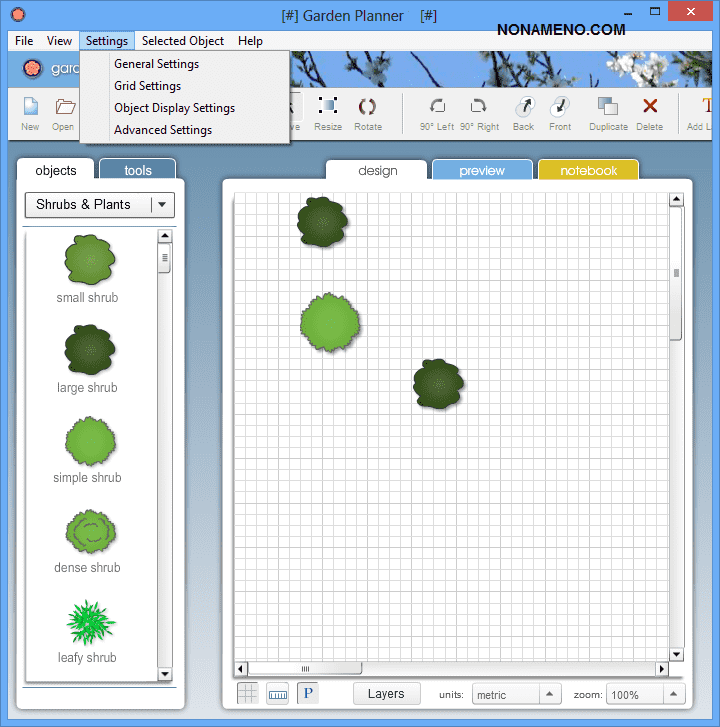720x727 pixels.
Task: Rotate object 90° Right
Action: (x=479, y=108)
